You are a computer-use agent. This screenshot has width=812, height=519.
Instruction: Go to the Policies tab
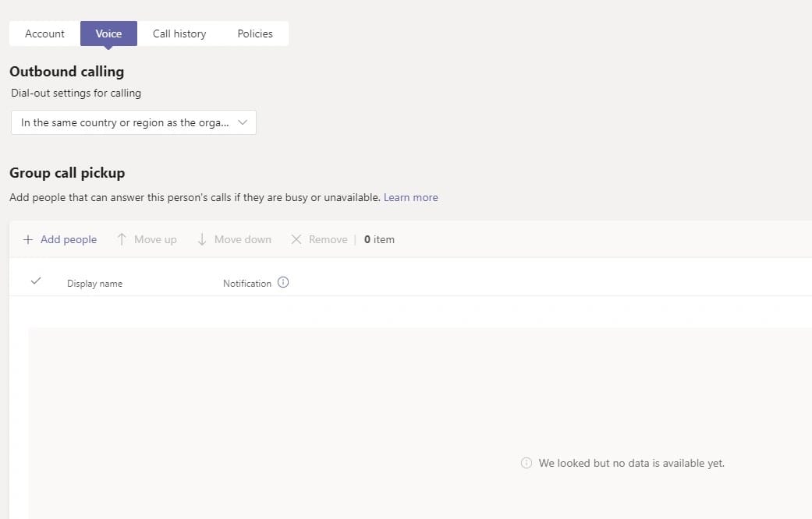[x=255, y=34]
